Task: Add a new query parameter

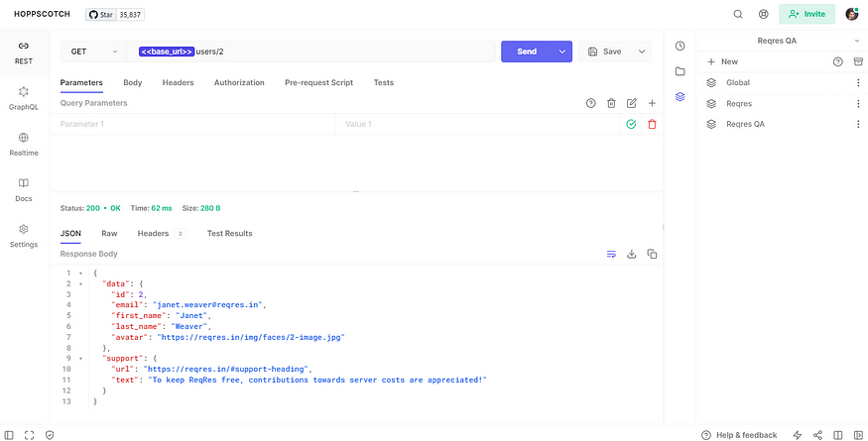Action: (652, 103)
